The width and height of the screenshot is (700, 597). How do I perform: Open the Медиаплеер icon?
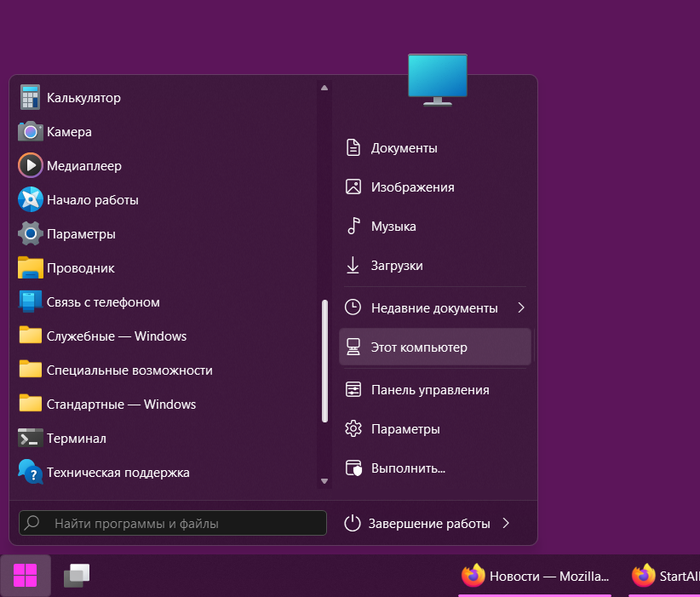pyautogui.click(x=31, y=166)
